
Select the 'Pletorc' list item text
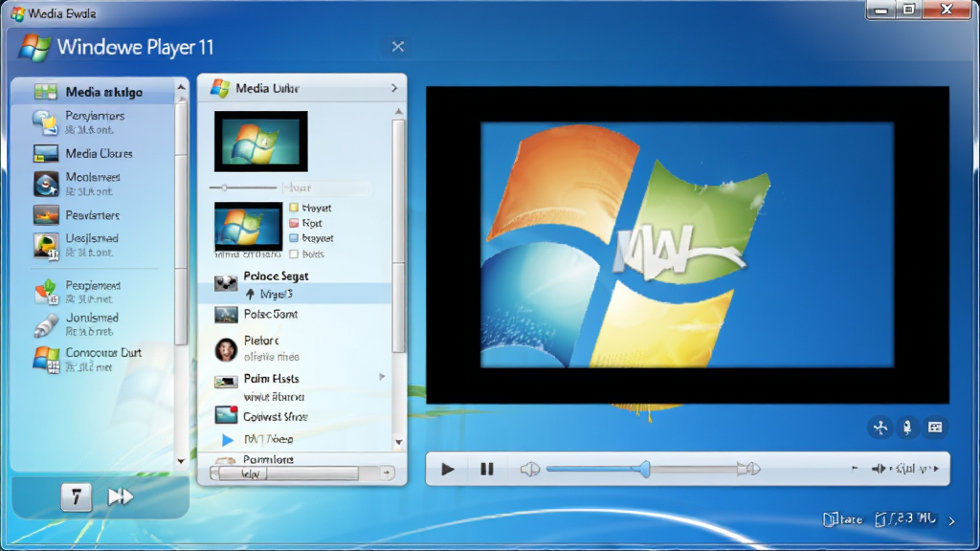point(260,341)
